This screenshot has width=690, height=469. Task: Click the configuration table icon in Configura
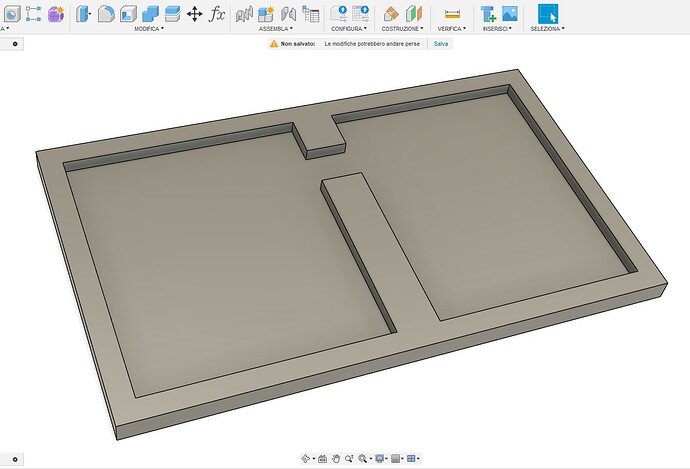coord(361,14)
